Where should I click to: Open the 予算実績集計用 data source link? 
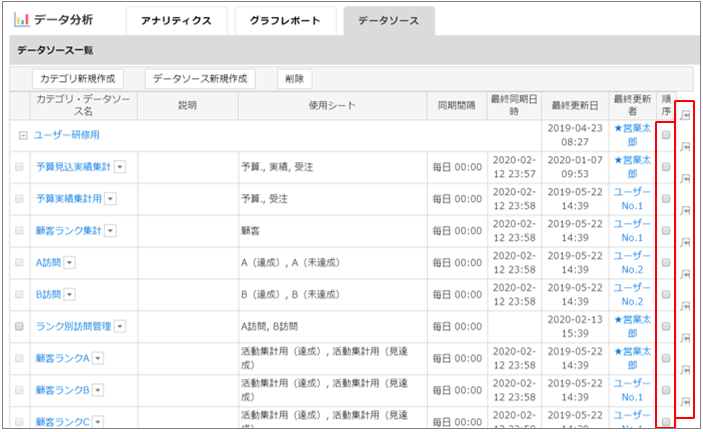tap(69, 199)
